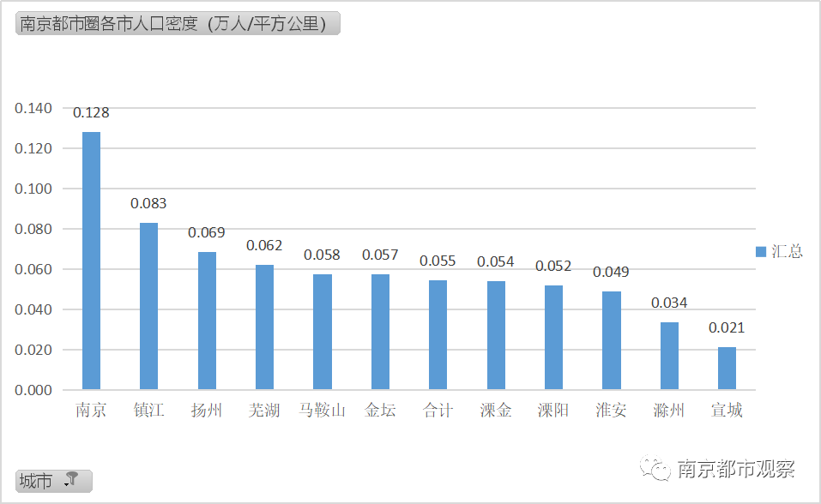Click the 0.000 value axis label
Image resolution: width=821 pixels, height=504 pixels.
click(x=33, y=391)
